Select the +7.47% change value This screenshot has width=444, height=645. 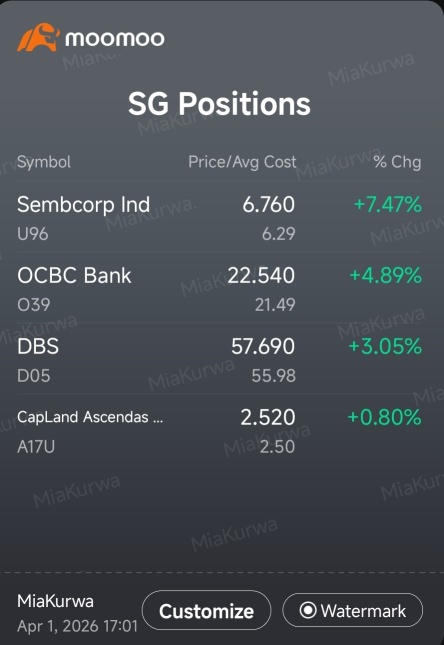(388, 204)
